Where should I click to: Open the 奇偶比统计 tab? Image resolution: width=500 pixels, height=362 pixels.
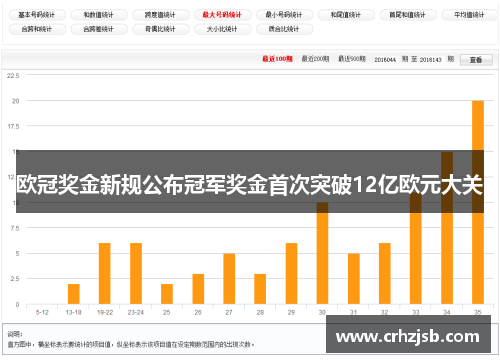pos(161,29)
